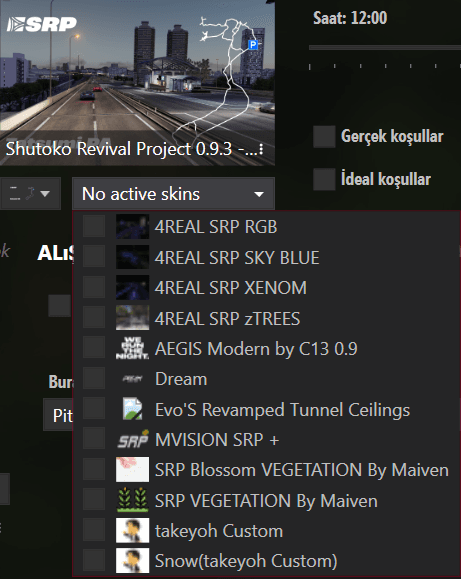Click the parking P marker on map
This screenshot has height=579, width=461.
click(253, 45)
